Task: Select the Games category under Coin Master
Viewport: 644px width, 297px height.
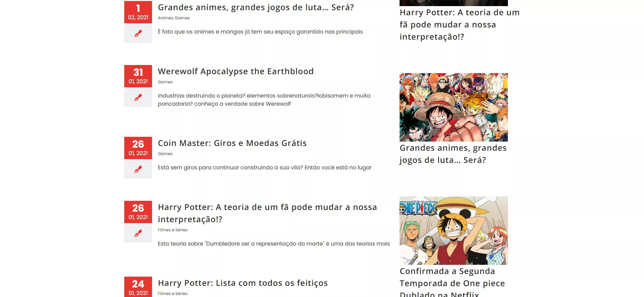Action: click(x=165, y=154)
